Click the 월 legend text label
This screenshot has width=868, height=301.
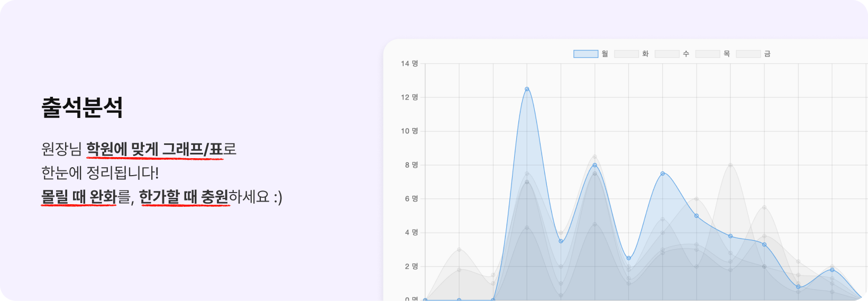[x=605, y=54]
